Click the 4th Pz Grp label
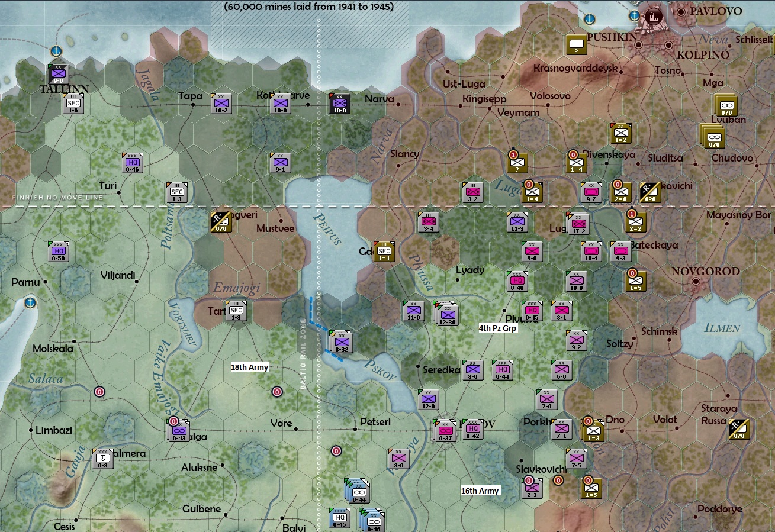Image resolution: width=775 pixels, height=532 pixels. tap(498, 328)
